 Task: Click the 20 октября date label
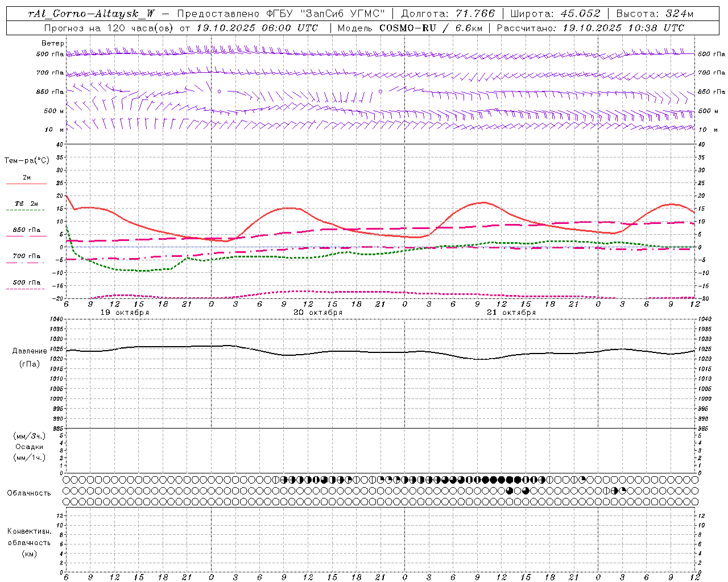tap(318, 313)
